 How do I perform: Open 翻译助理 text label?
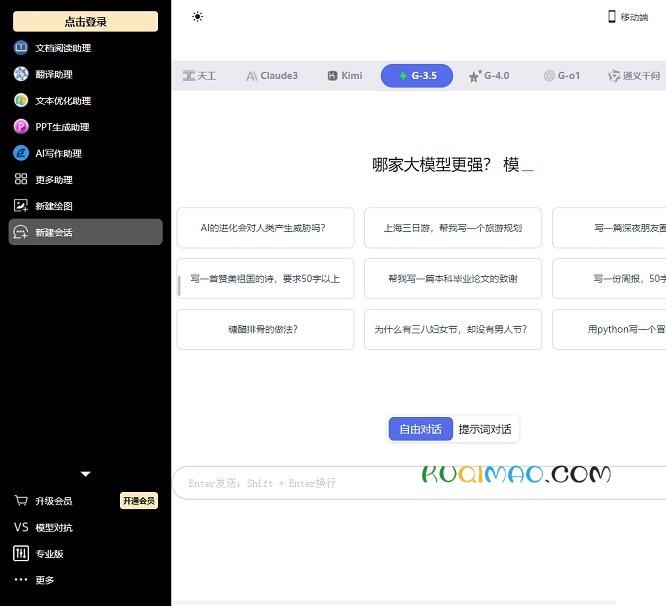54,74
